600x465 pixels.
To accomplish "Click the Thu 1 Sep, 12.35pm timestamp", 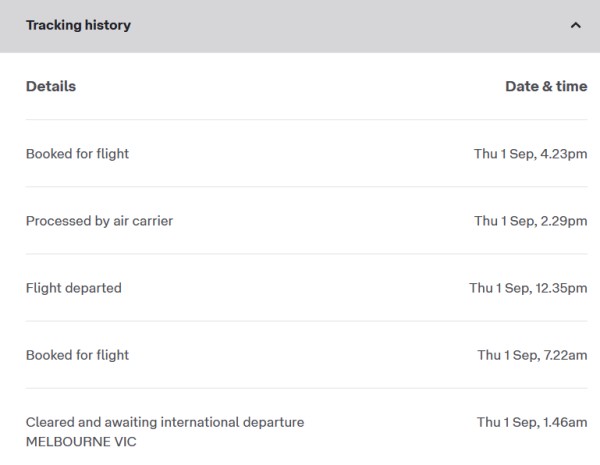I will tap(528, 288).
